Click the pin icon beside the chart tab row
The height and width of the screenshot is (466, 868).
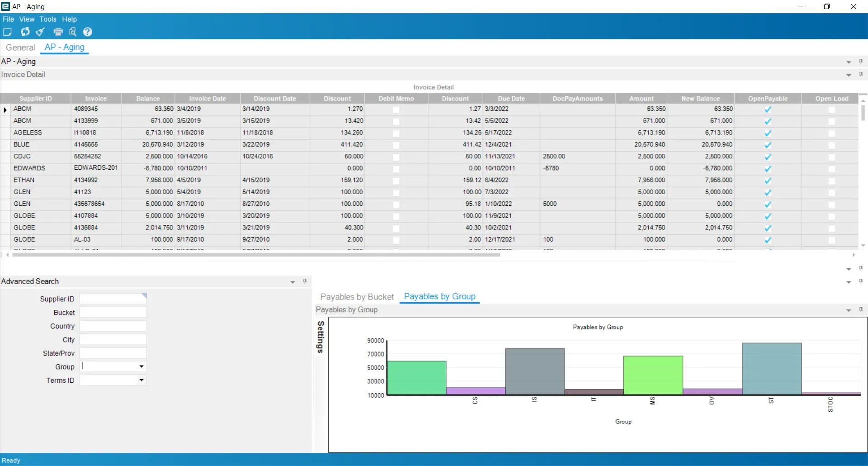861,281
